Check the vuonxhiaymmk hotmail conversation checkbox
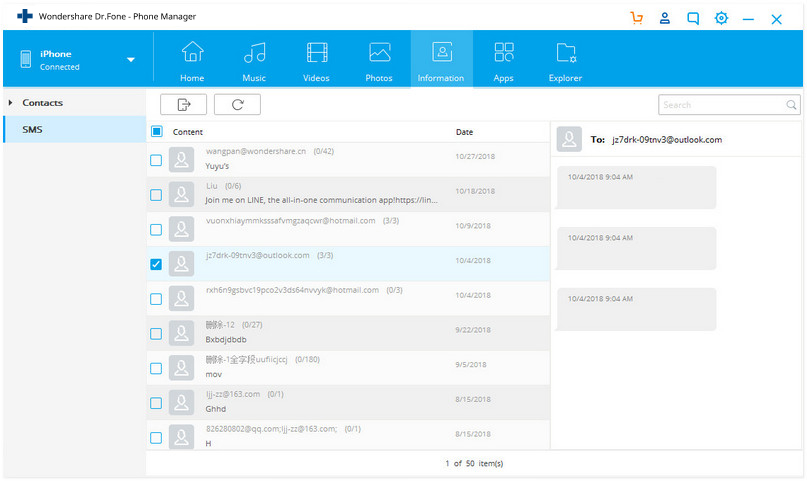The image size is (807, 481). 156,229
